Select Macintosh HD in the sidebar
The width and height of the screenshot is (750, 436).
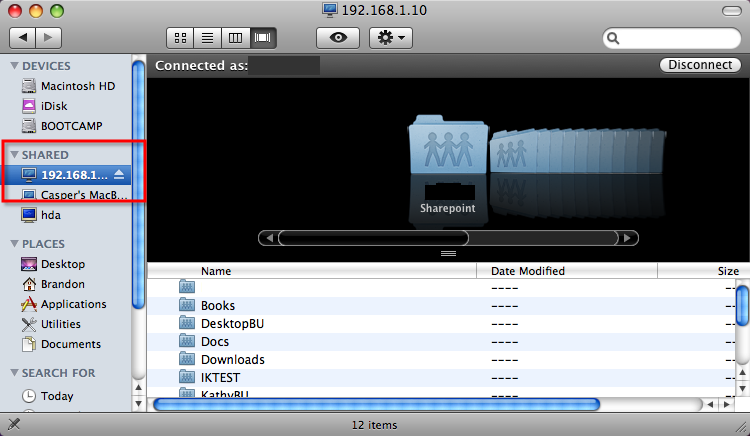coord(68,86)
